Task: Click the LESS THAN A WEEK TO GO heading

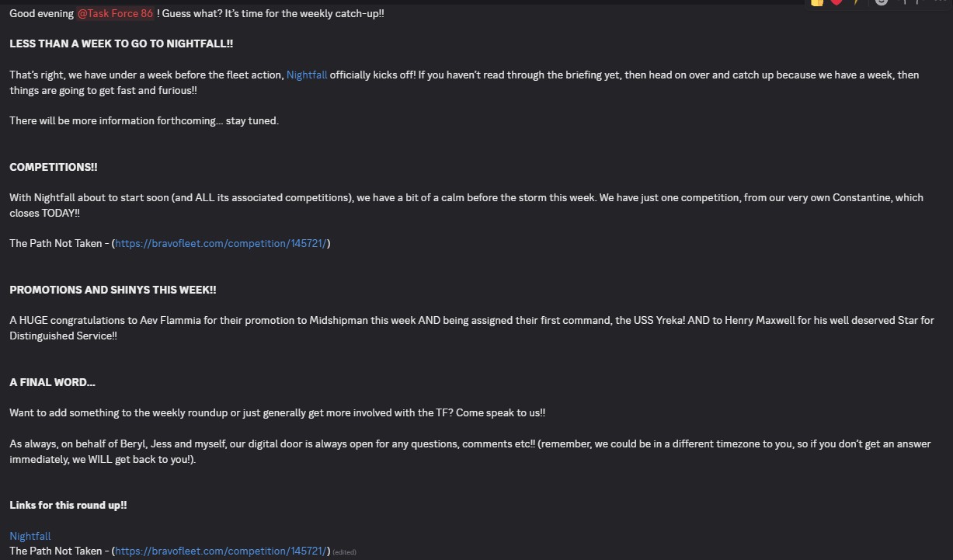Action: [x=121, y=44]
